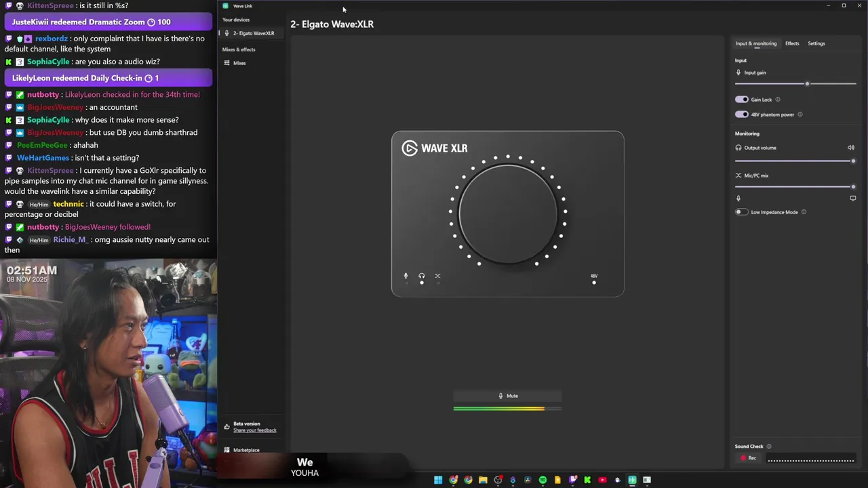868x488 pixels.
Task: Open the Share your feedback link
Action: point(255,430)
